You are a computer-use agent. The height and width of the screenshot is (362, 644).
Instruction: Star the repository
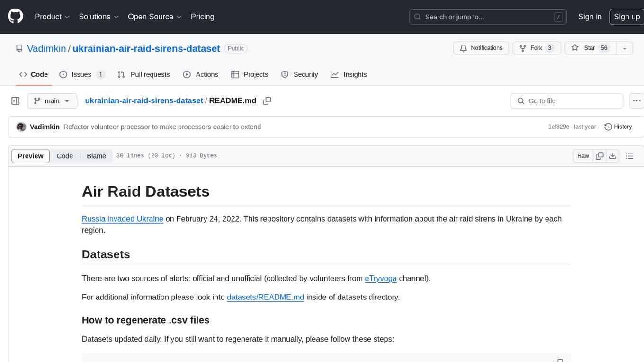point(590,48)
